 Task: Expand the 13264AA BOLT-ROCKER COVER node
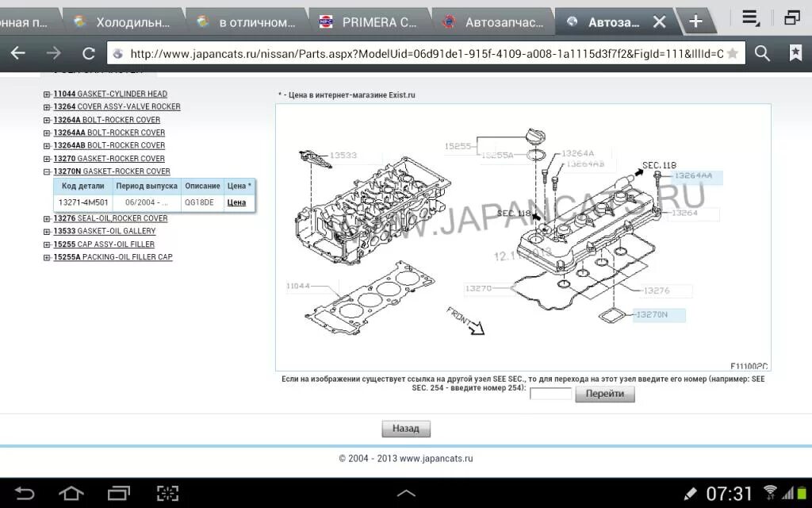(47, 133)
